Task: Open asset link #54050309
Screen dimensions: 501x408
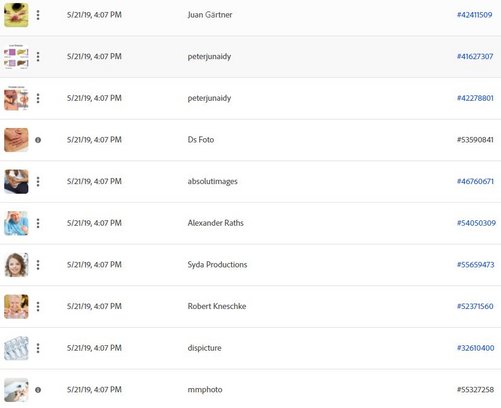Action: click(x=476, y=223)
